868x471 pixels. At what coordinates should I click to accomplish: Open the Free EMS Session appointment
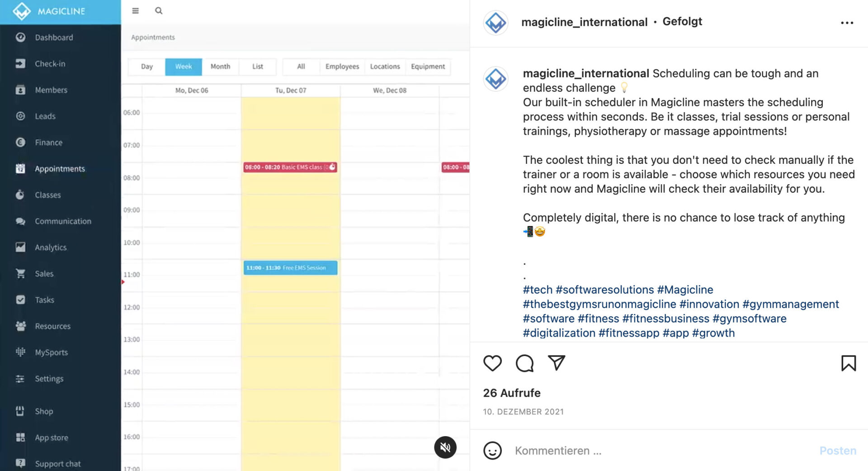tap(290, 268)
